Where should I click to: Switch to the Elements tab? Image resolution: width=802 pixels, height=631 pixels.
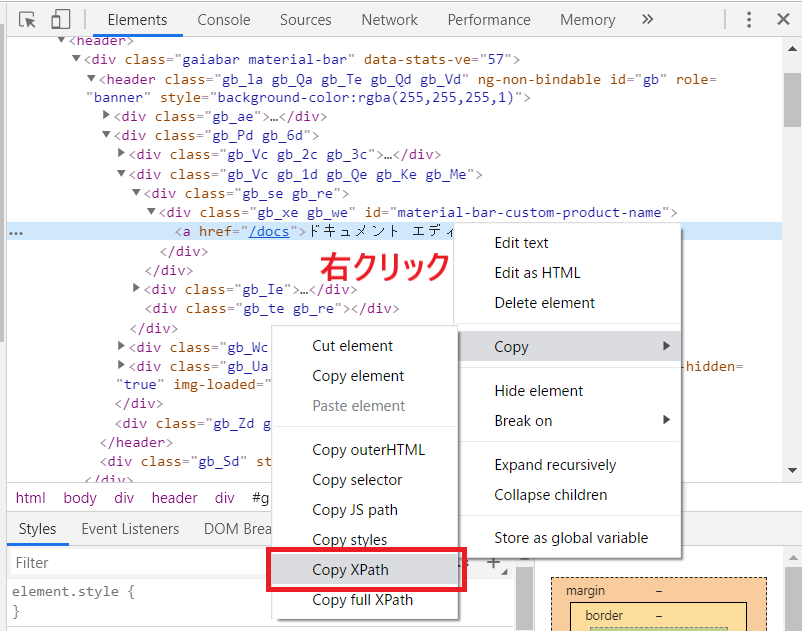(137, 20)
